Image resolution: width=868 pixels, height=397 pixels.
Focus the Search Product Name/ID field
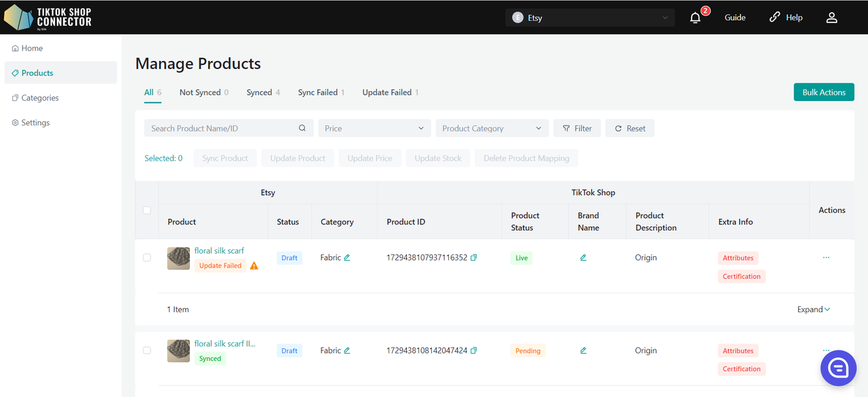coord(229,128)
